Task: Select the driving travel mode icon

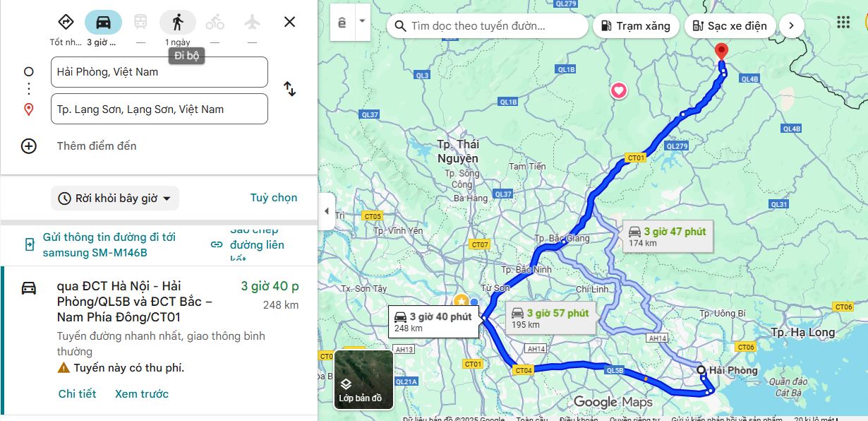Action: [103, 23]
